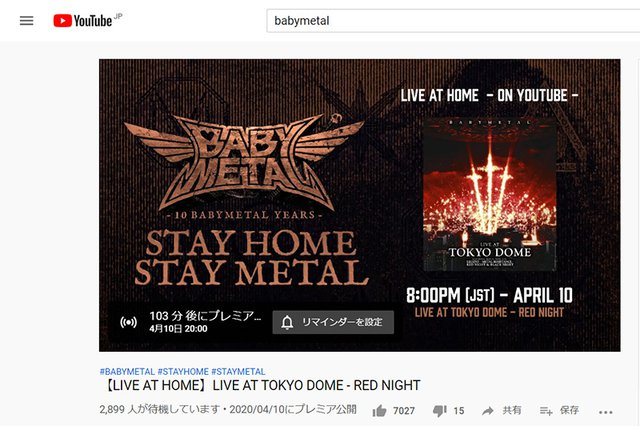Like the video with thumbs-up icon
This screenshot has width=640, height=426.
point(379,410)
